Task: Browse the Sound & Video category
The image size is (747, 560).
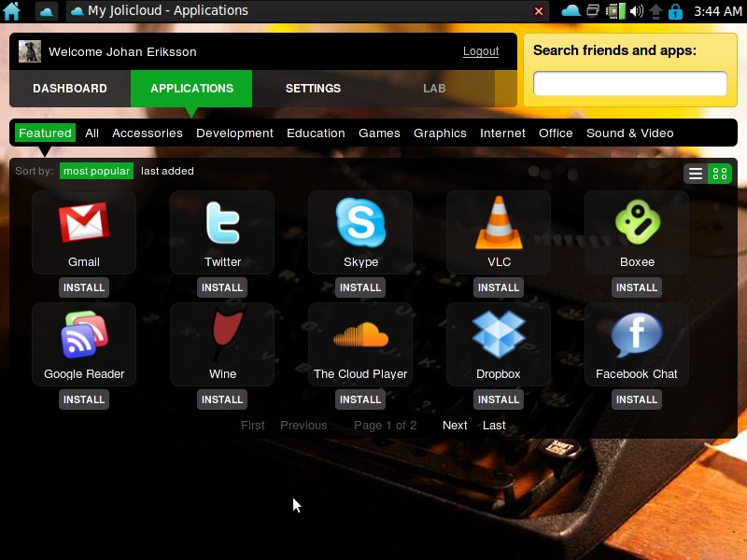Action: (629, 133)
